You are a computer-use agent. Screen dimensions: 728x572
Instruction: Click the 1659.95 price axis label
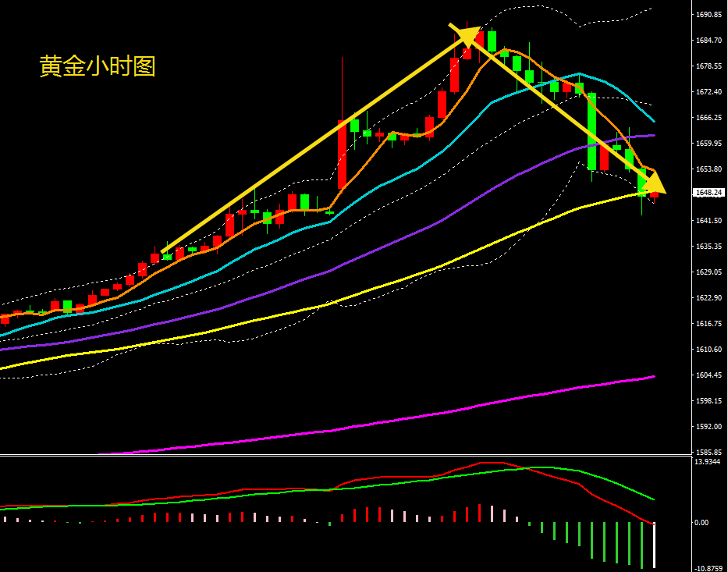point(708,144)
